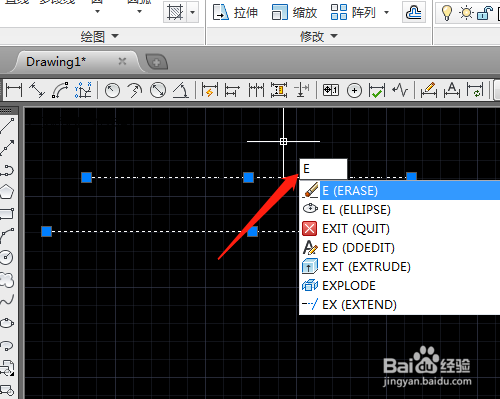Expand the 修改 panel
This screenshot has height=399, width=500.
319,36
